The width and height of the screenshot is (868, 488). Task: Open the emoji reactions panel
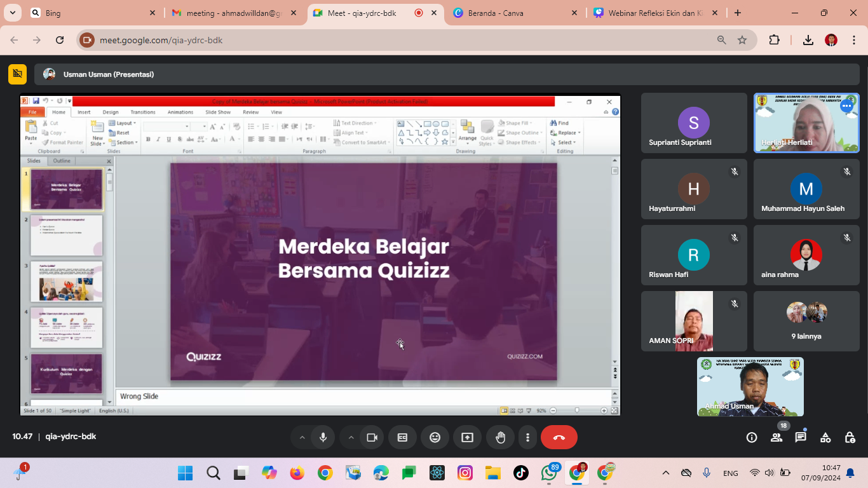[435, 437]
